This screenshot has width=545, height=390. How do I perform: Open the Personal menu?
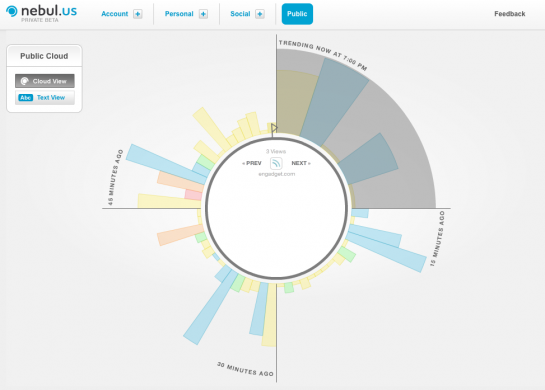(179, 14)
